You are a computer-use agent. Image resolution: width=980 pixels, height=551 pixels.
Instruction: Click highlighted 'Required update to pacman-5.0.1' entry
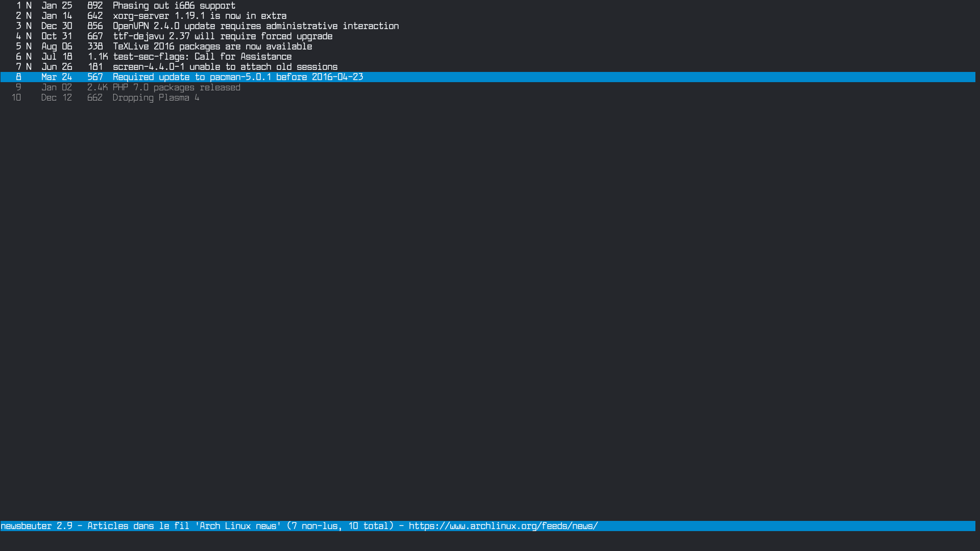coord(237,77)
